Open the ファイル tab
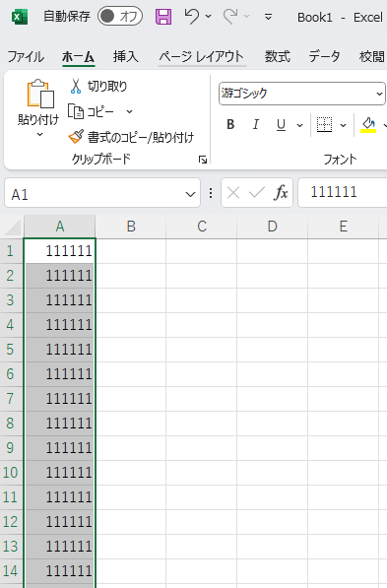 coord(26,56)
